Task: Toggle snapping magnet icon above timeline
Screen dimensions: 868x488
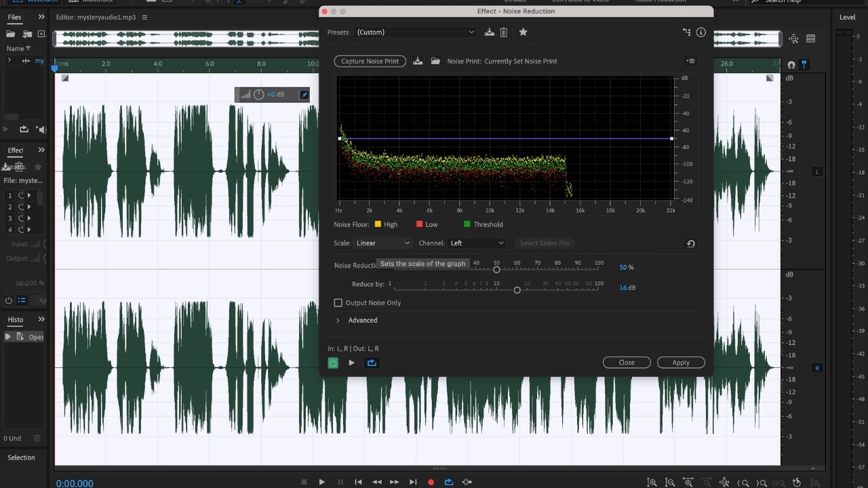Action: click(791, 65)
